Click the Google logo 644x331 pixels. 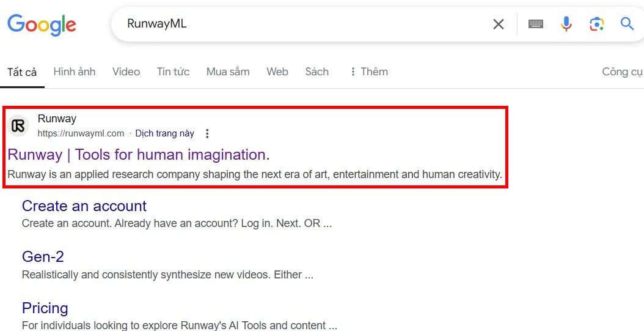click(42, 24)
